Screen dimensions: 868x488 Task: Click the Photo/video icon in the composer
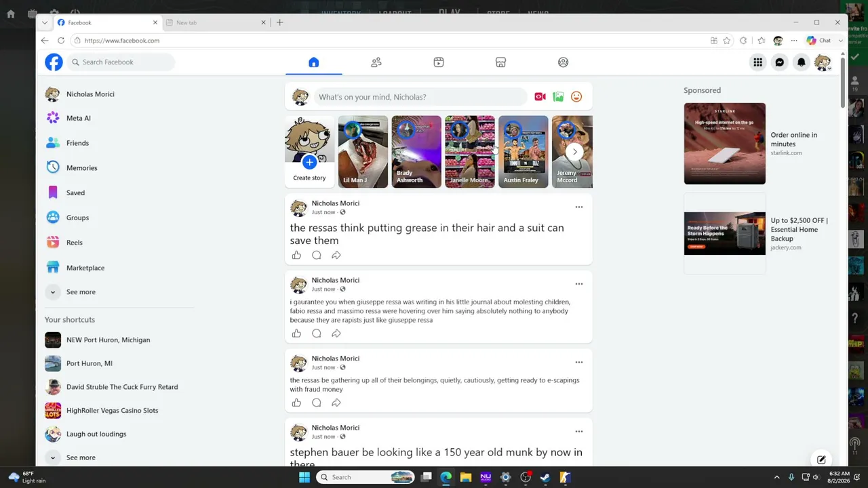coord(558,97)
